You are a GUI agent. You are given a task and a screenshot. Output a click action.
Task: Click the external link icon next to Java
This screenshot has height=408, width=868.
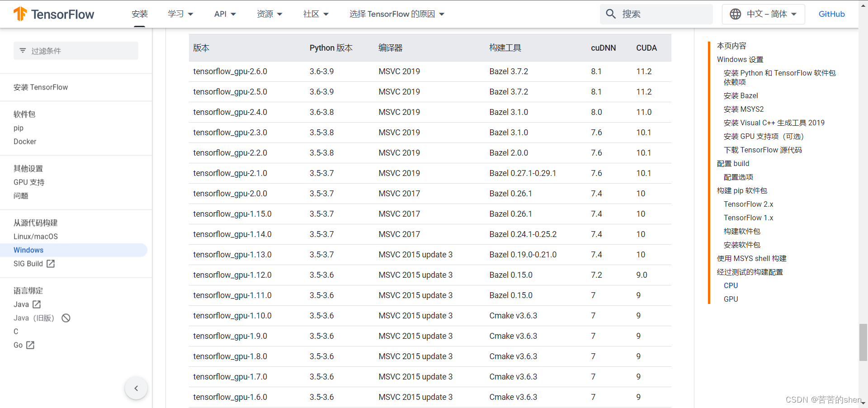click(37, 304)
